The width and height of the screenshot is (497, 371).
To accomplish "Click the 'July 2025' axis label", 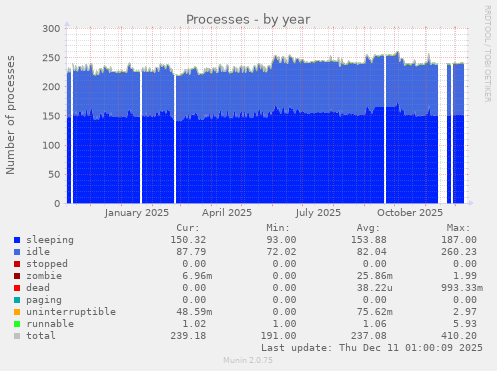I will click(318, 213).
